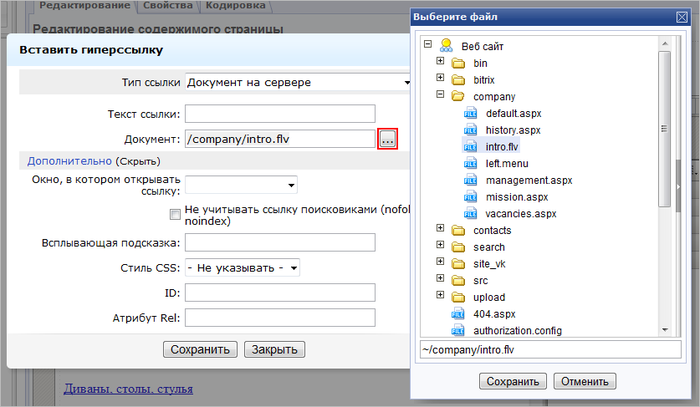Select the history.aspx file name

[x=513, y=130]
